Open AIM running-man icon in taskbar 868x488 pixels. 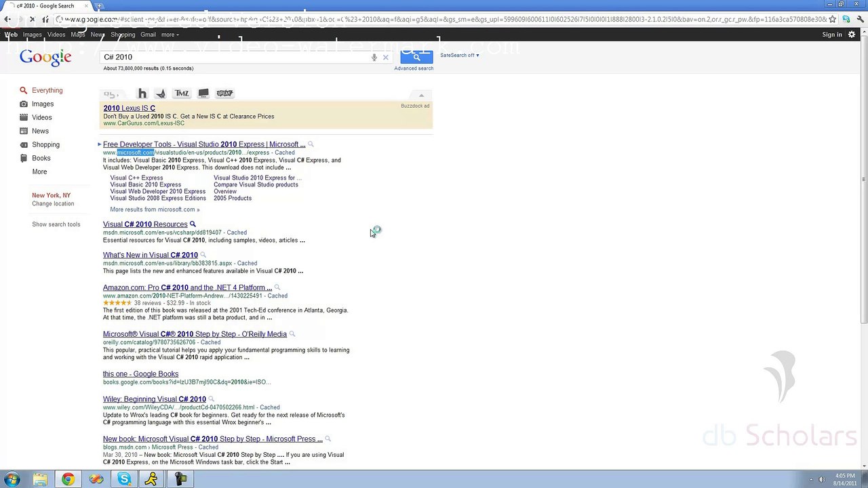point(152,479)
